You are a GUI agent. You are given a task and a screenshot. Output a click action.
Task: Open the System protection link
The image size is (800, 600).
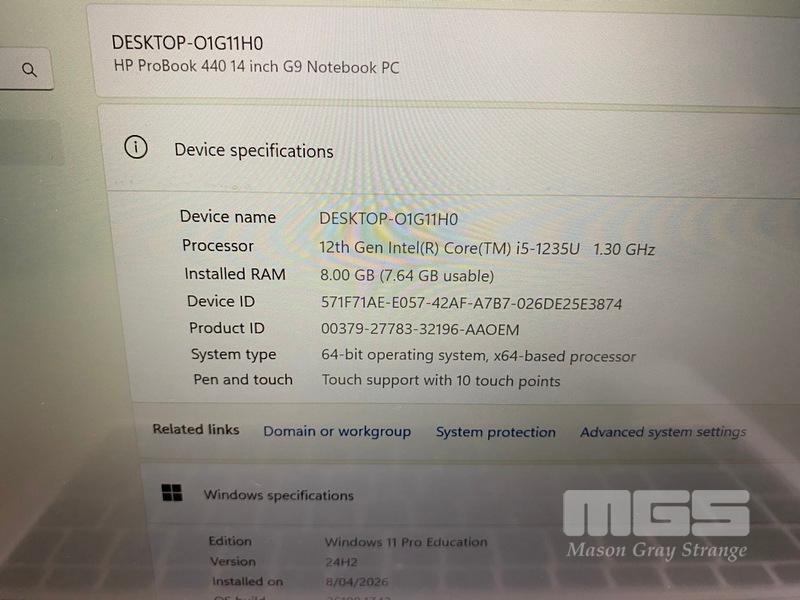pos(495,432)
